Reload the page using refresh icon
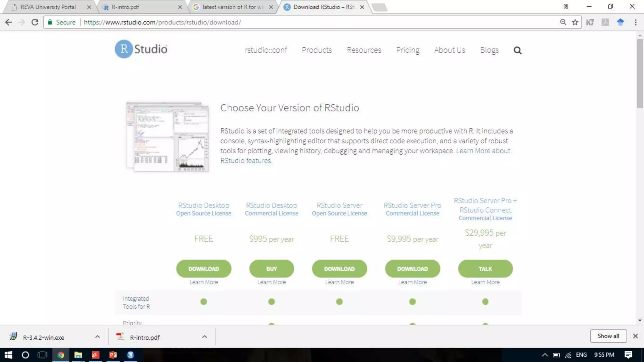The width and height of the screenshot is (644, 362). pos(35,22)
